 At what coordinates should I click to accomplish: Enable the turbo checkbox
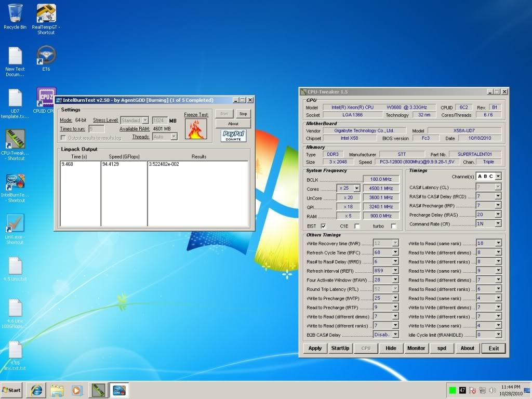[x=394, y=226]
